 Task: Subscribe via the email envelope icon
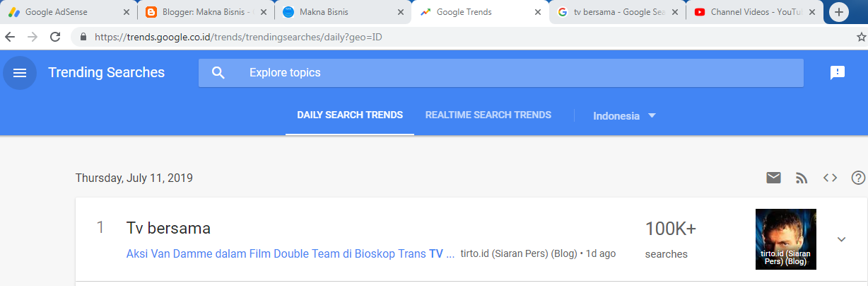774,178
